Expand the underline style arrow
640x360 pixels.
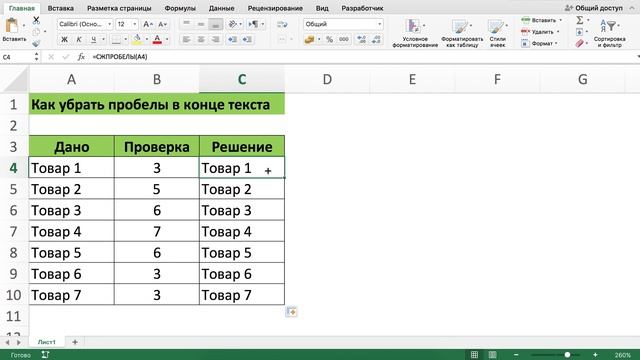click(x=103, y=40)
